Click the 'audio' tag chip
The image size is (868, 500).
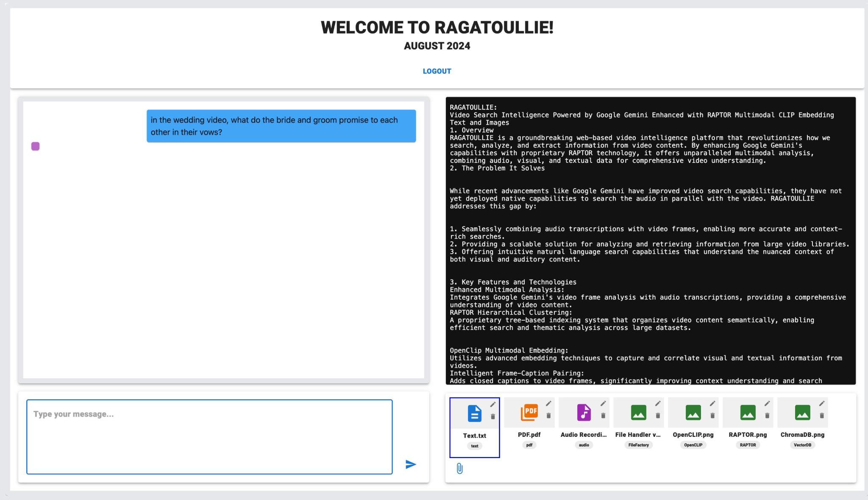(584, 445)
